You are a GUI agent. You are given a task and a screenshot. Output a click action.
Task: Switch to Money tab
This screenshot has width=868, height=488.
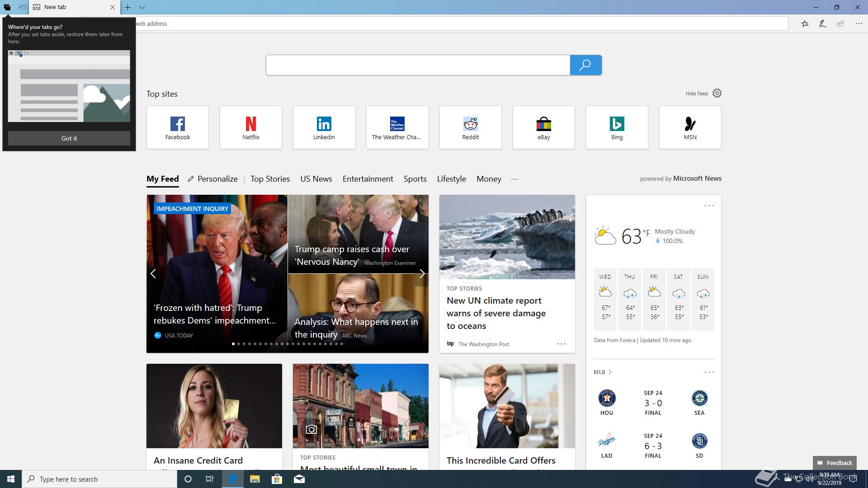tap(489, 179)
